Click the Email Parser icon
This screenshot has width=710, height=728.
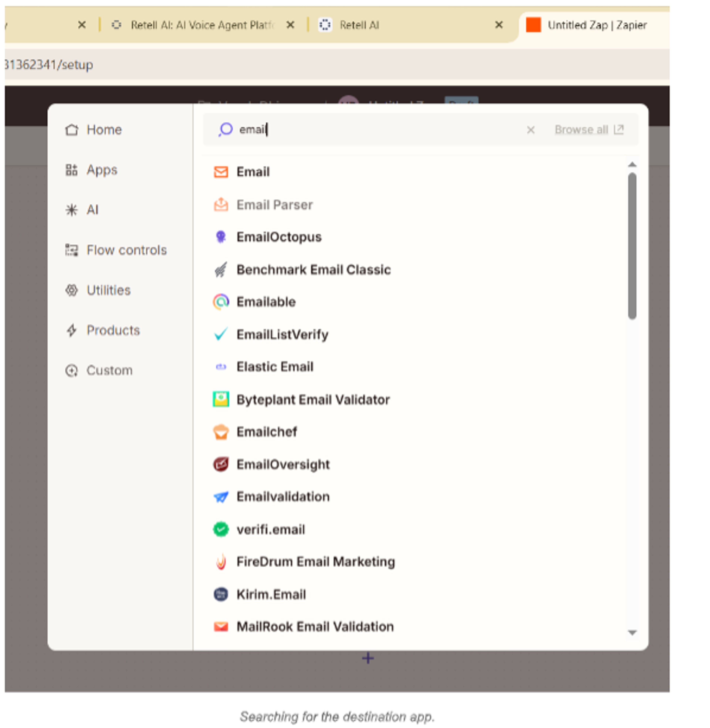tap(221, 204)
